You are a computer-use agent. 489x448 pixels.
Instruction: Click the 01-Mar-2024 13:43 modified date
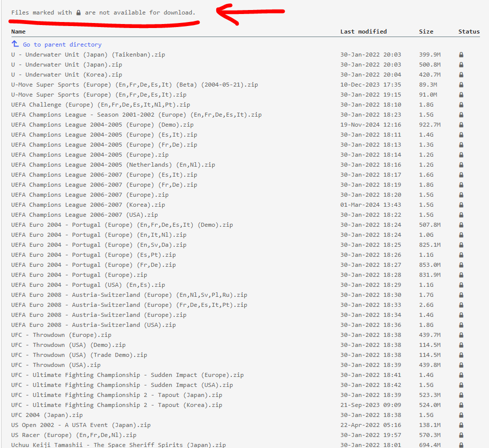[370, 205]
